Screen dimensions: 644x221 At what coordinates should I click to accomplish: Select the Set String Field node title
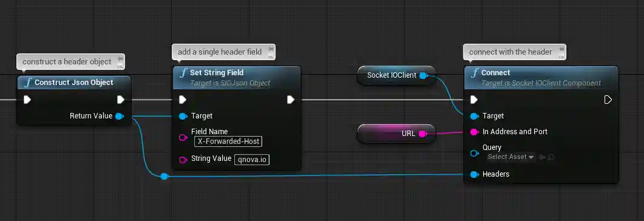[217, 73]
